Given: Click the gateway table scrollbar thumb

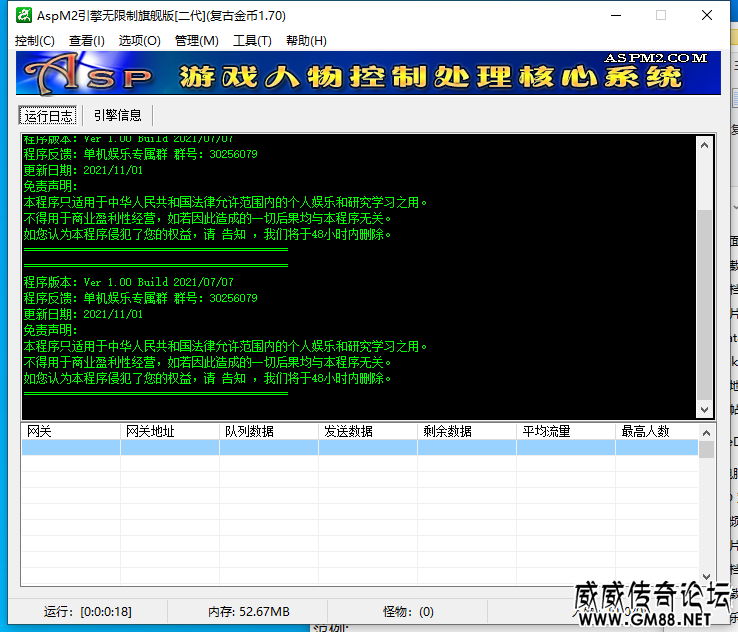Looking at the screenshot, I should [706, 449].
